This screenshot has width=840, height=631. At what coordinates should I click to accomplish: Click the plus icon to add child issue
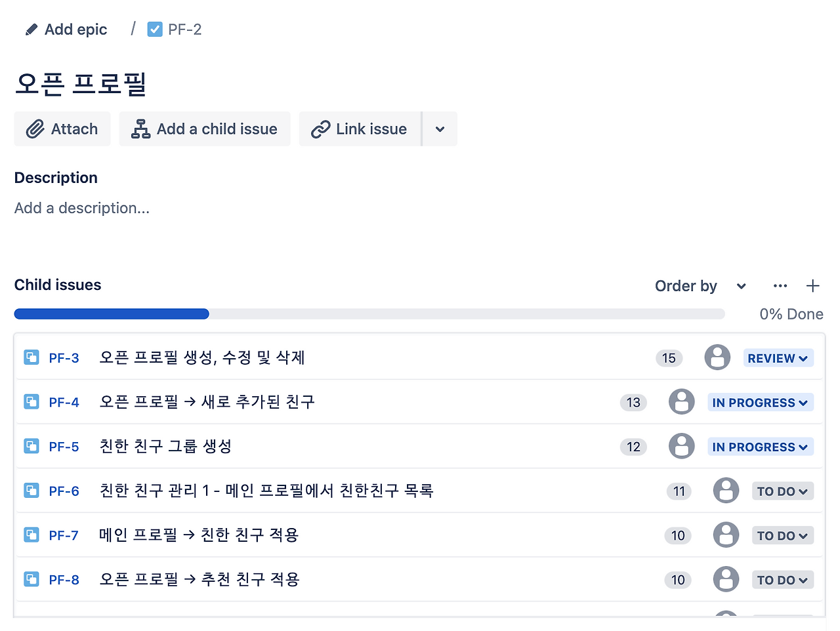pos(812,286)
